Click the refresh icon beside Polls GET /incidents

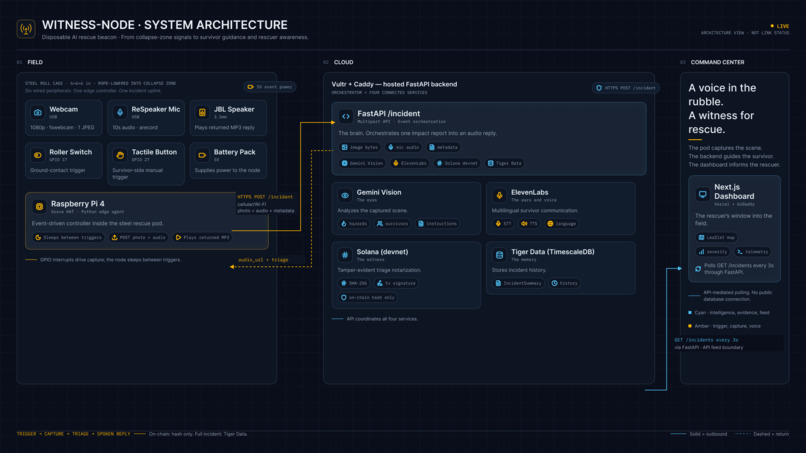698,269
